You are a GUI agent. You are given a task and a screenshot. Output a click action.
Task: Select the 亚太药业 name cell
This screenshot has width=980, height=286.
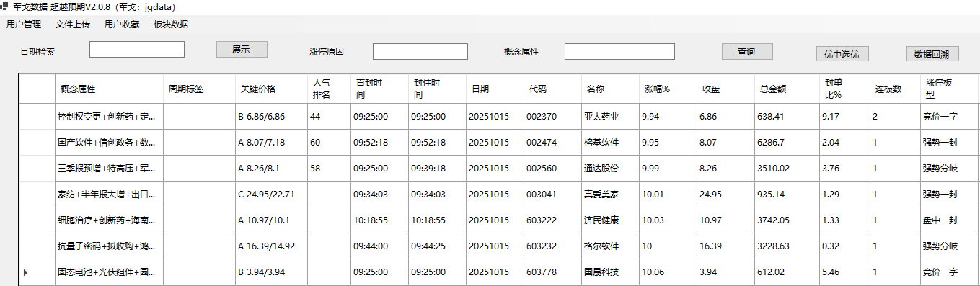pos(611,117)
